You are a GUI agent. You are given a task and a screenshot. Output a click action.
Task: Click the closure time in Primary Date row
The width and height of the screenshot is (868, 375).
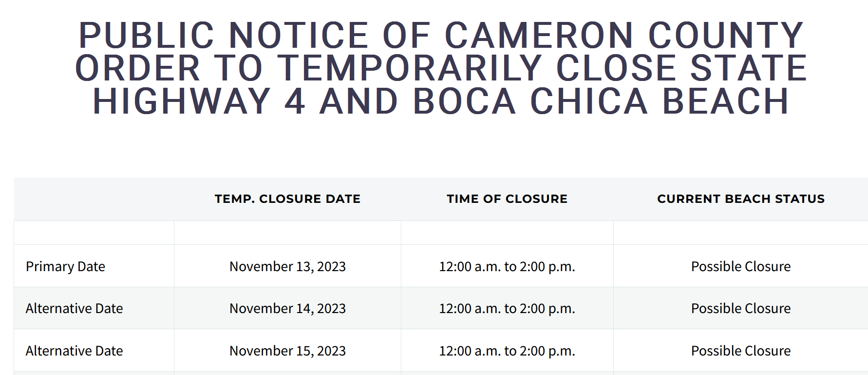[507, 267]
